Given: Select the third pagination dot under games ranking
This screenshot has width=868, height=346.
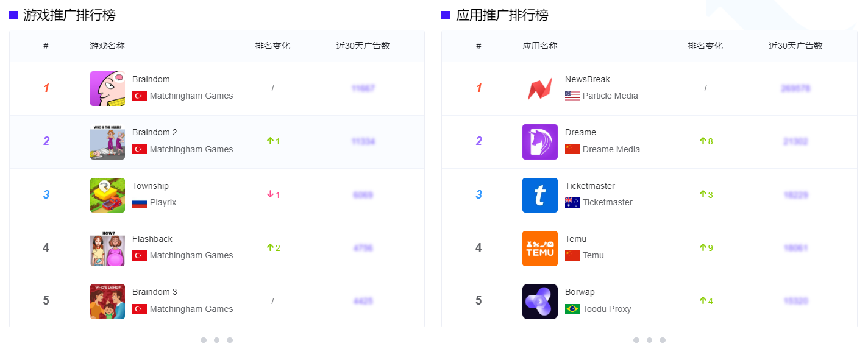Looking at the screenshot, I should point(230,340).
